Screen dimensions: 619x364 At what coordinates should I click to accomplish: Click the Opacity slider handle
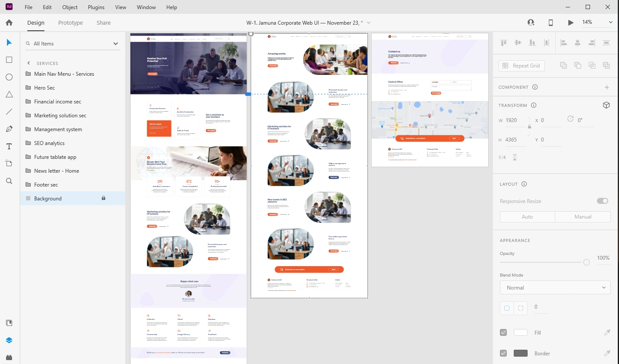(587, 262)
